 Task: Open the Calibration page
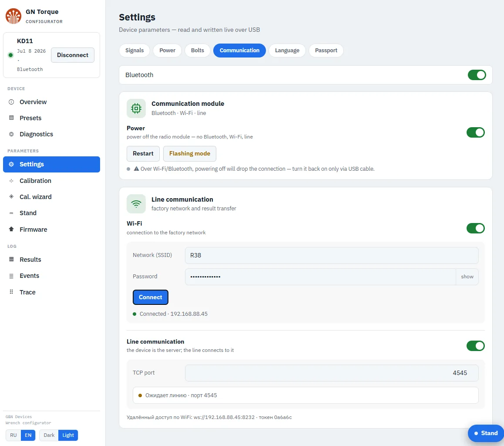pyautogui.click(x=51, y=181)
